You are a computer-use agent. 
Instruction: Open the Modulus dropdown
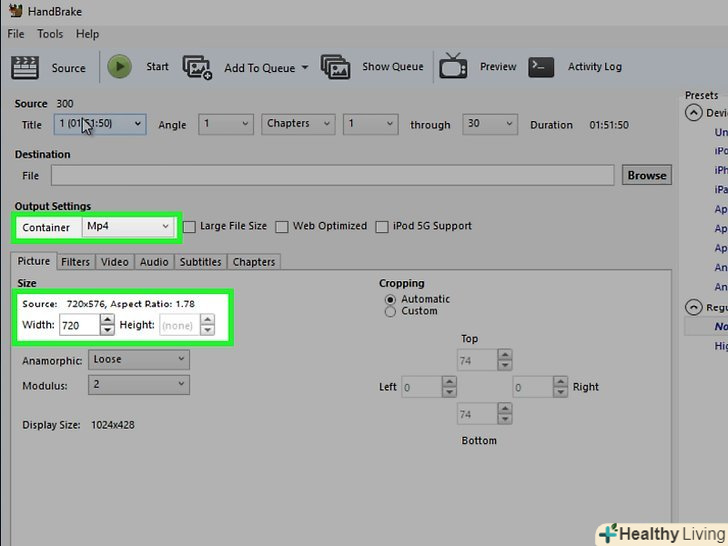139,384
